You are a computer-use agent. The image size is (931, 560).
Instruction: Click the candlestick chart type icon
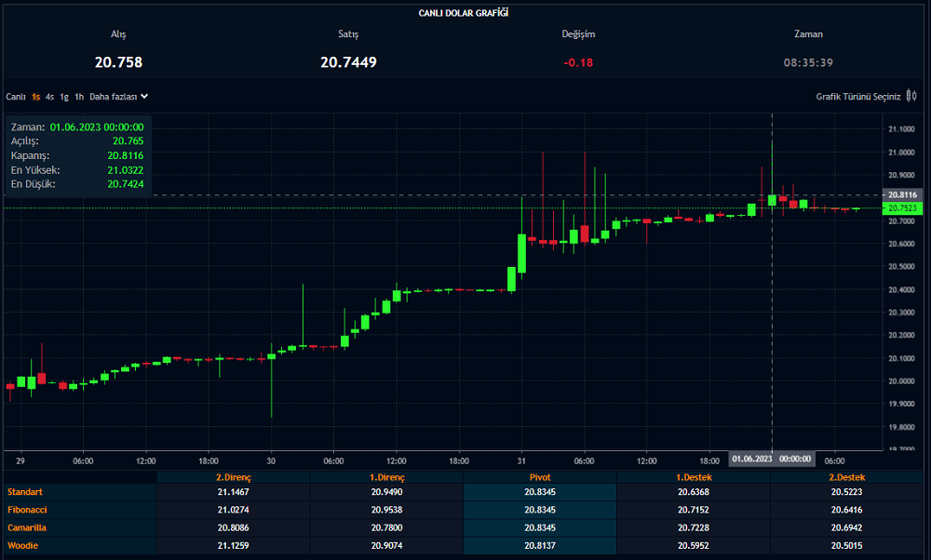(x=911, y=96)
